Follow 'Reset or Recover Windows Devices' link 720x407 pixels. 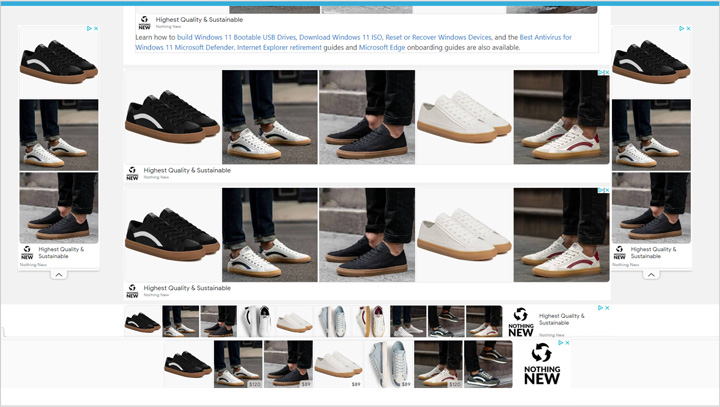tap(438, 37)
